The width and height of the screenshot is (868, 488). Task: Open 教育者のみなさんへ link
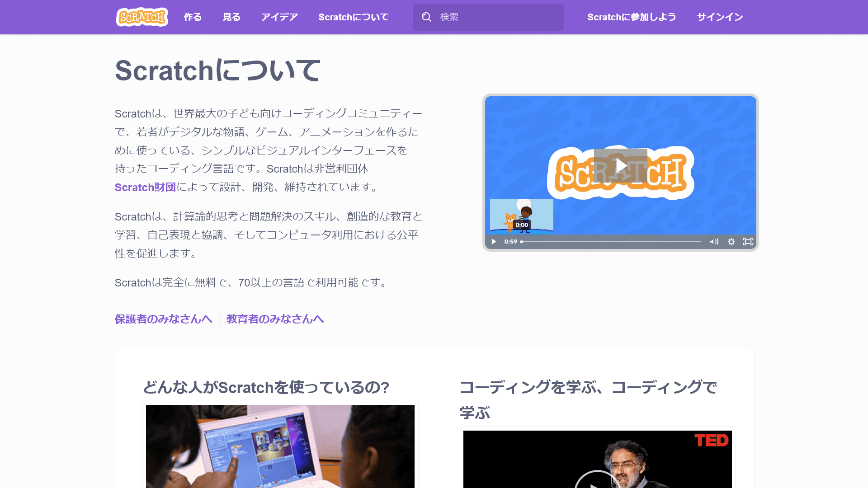(x=275, y=319)
